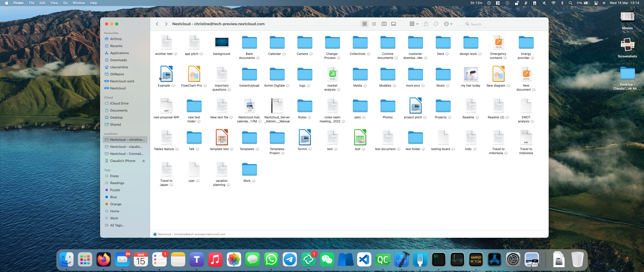Click the Edit Tags icon in the toolbar
644x272 pixels.
point(436,24)
